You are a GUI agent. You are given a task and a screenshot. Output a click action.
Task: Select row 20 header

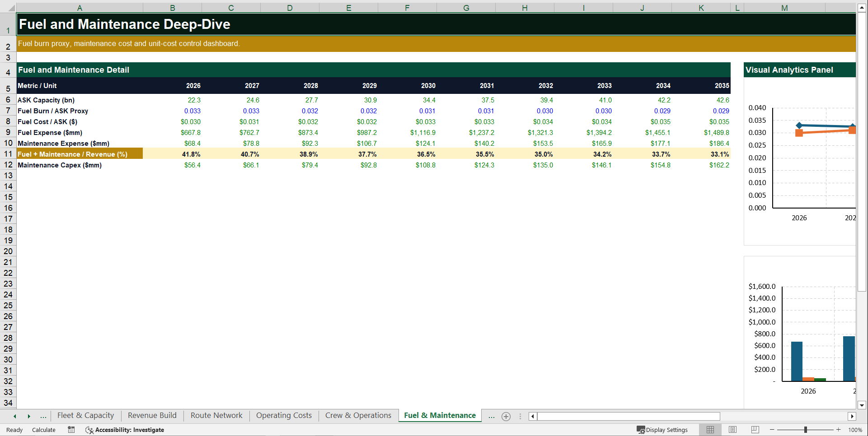click(8, 251)
